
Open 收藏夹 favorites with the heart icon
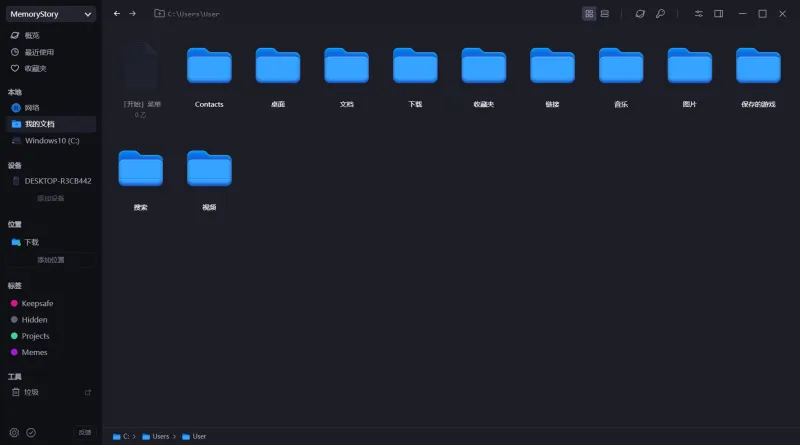click(51, 68)
